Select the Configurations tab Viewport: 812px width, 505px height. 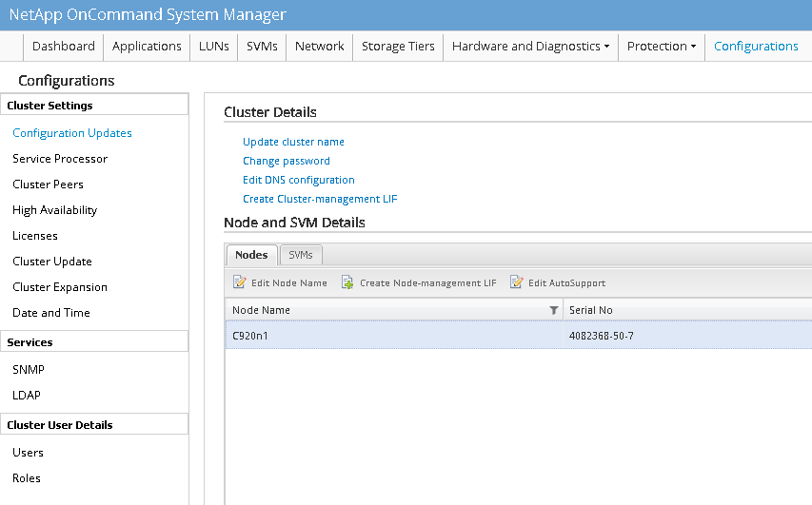[756, 46]
